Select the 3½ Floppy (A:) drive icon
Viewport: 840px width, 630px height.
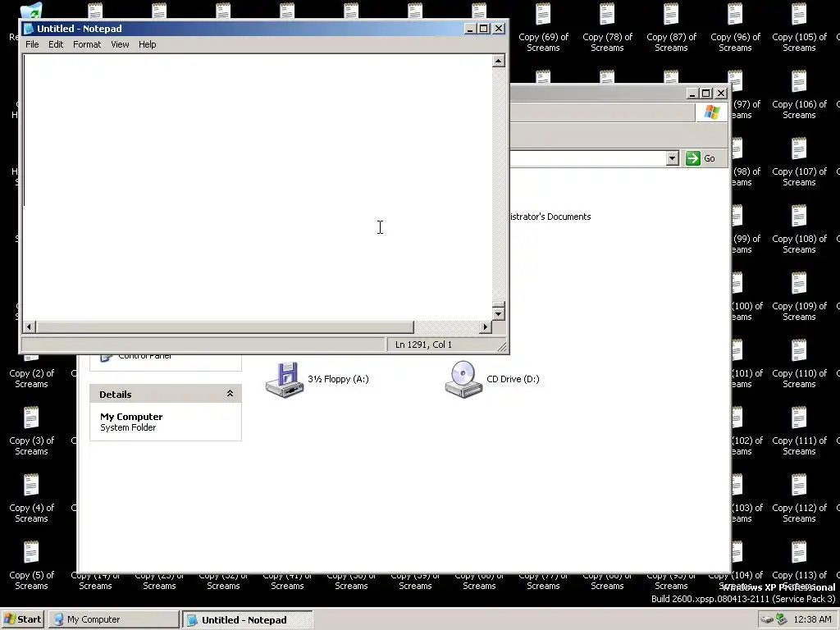coord(285,379)
